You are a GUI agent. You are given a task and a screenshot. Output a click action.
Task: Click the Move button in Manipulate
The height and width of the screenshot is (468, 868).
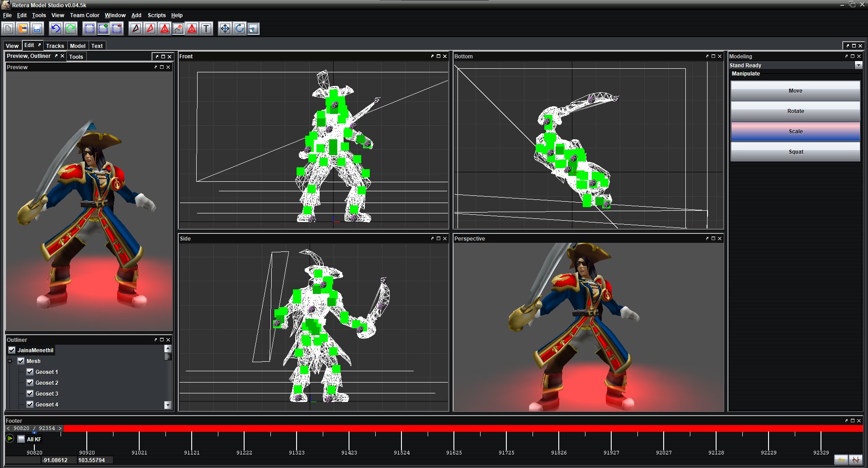(x=796, y=91)
